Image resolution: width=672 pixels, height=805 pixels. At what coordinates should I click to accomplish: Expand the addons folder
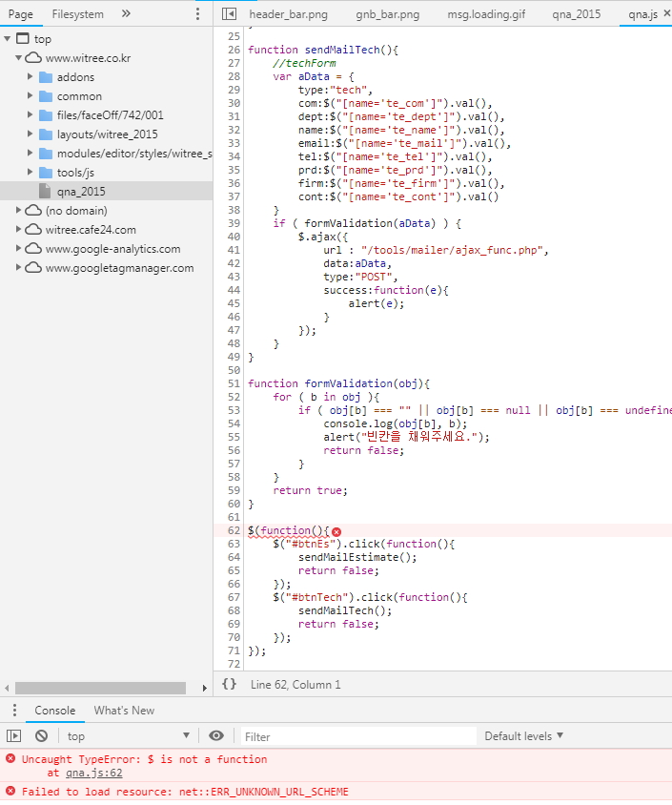click(x=30, y=76)
